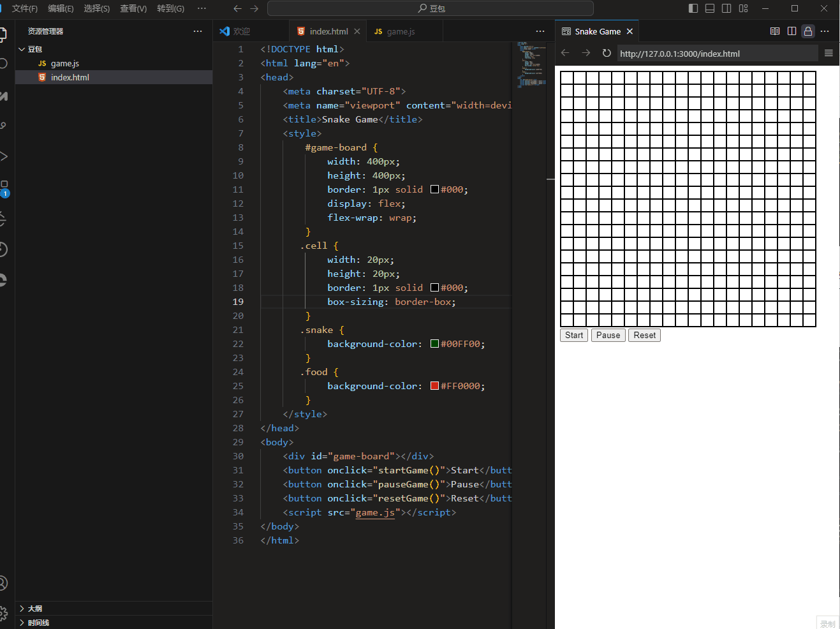Split the preview editor to the right

[x=792, y=31]
